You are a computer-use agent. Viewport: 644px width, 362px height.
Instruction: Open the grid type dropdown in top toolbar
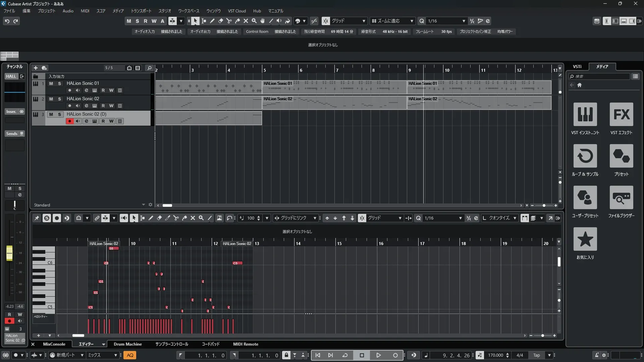[x=364, y=21]
